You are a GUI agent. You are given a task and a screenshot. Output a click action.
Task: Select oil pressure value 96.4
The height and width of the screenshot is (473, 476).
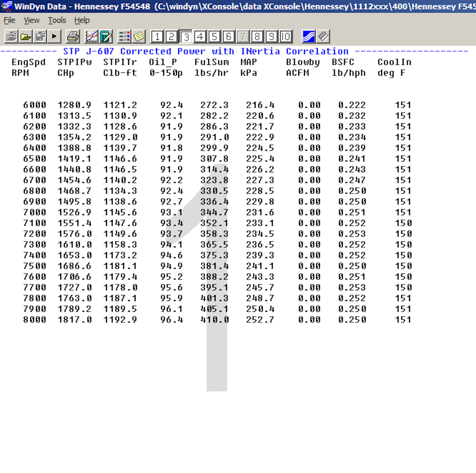(x=172, y=319)
